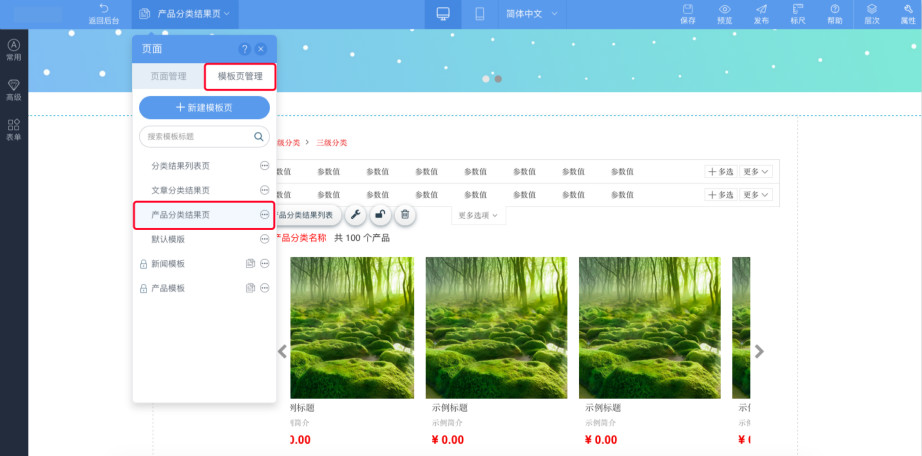Image resolution: width=922 pixels, height=456 pixels.
Task: Click the second carousel dot on banner
Action: point(499,78)
